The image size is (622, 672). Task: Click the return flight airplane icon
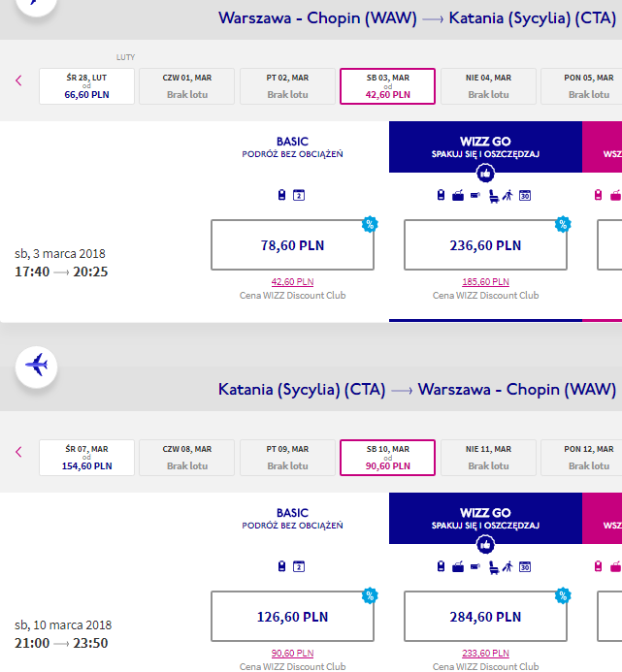click(37, 366)
